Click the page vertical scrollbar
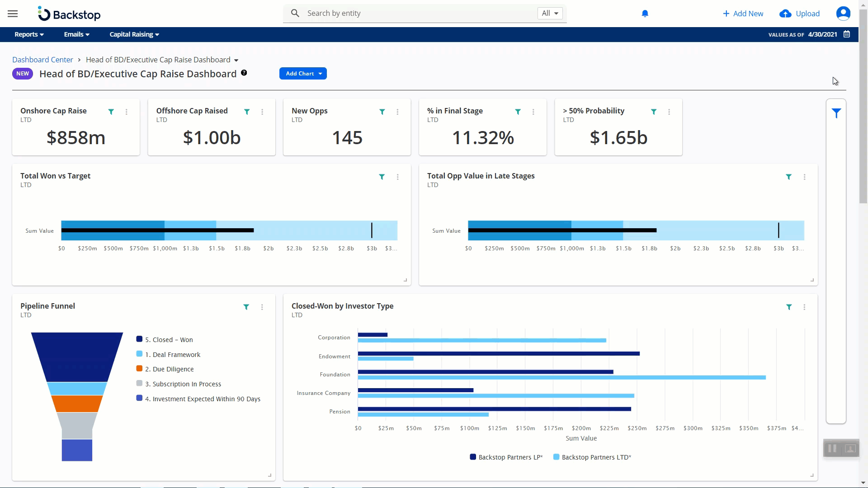This screenshot has width=868, height=488. (863, 106)
